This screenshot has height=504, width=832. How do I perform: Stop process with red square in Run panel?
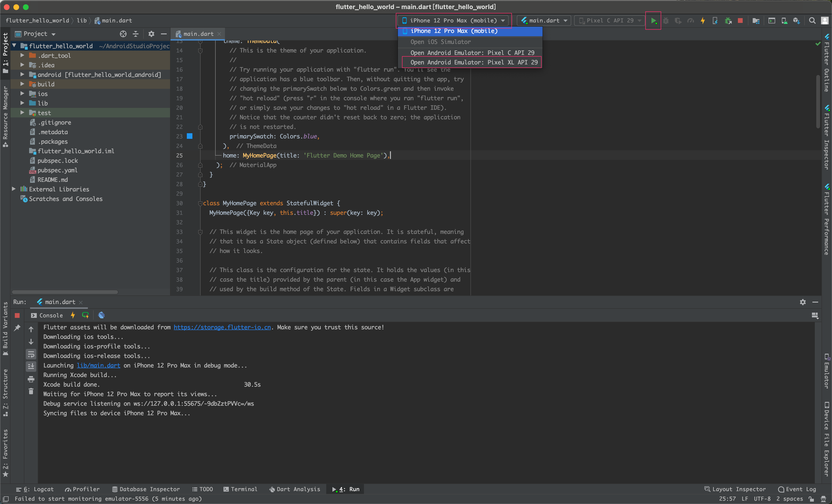pos(17,315)
